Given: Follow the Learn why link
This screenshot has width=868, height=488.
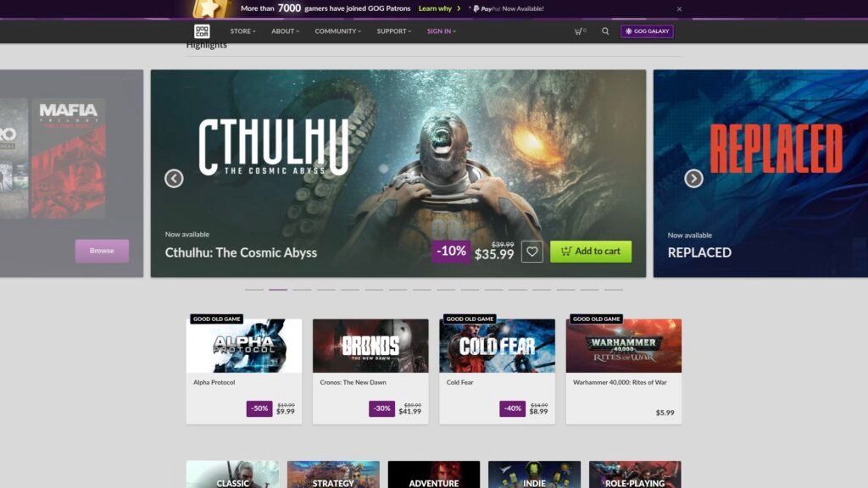Looking at the screenshot, I should point(436,8).
